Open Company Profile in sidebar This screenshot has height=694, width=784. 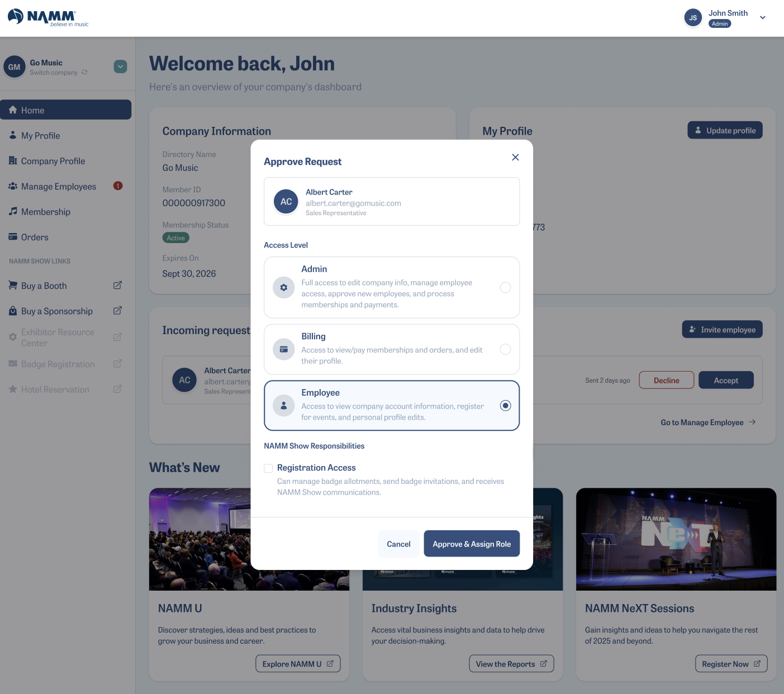pyautogui.click(x=66, y=161)
